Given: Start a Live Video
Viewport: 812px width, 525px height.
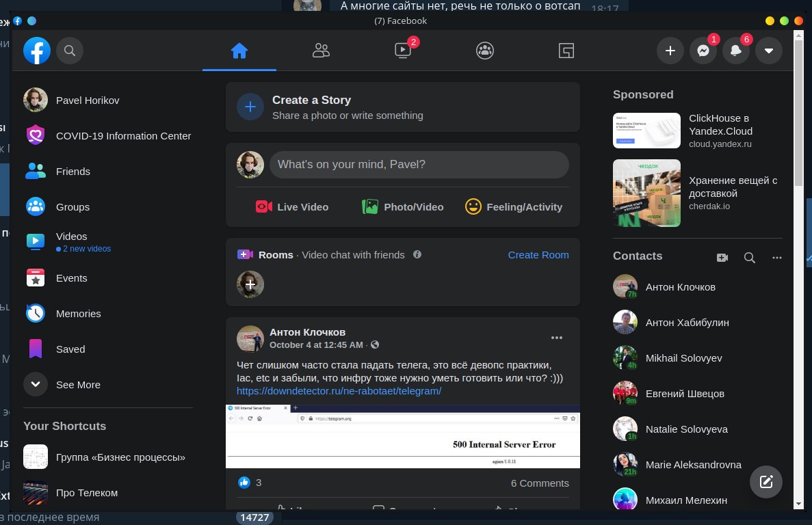Looking at the screenshot, I should 292,207.
